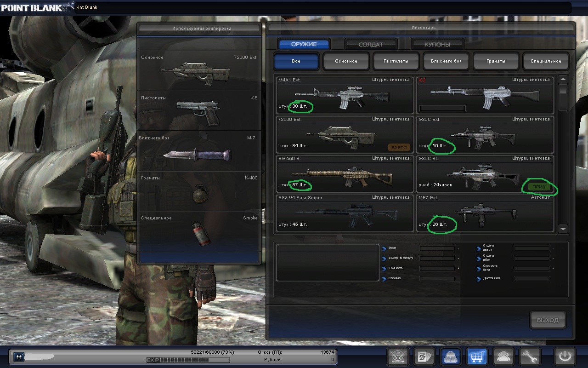The image size is (588, 368).
Task: Switch to the КУПОНЫ tab
Action: [x=437, y=45]
